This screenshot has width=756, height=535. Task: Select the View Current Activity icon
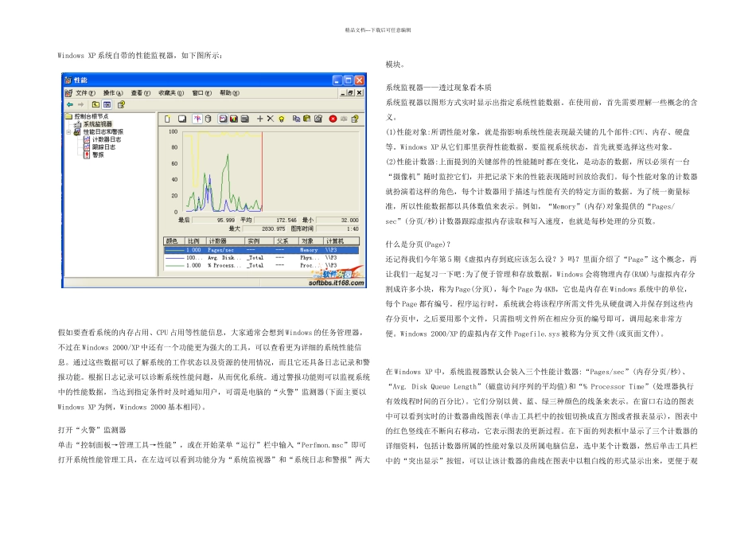point(197,119)
